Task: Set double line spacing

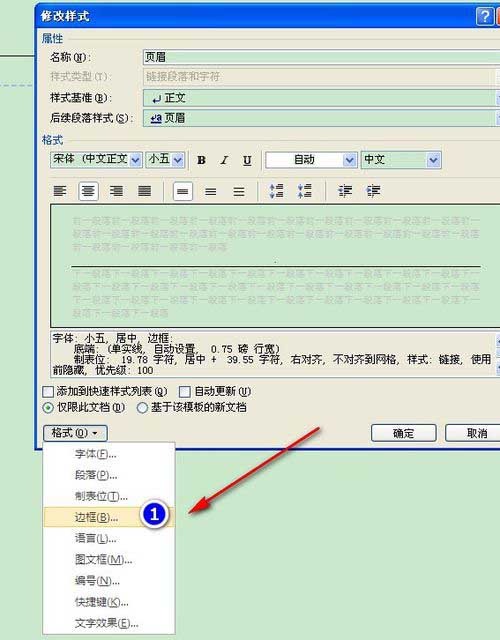Action: [239, 191]
